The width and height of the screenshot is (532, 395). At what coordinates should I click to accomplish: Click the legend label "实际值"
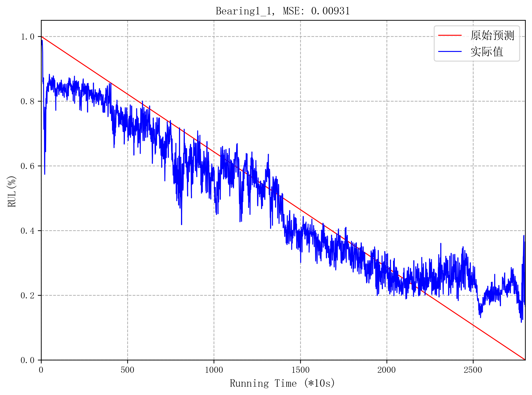(487, 52)
